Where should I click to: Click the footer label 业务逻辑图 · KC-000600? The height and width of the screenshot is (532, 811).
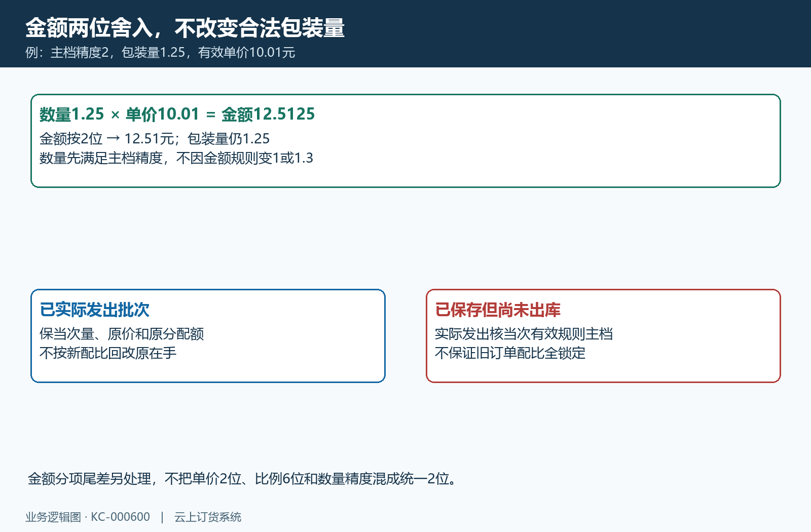[x=88, y=517]
